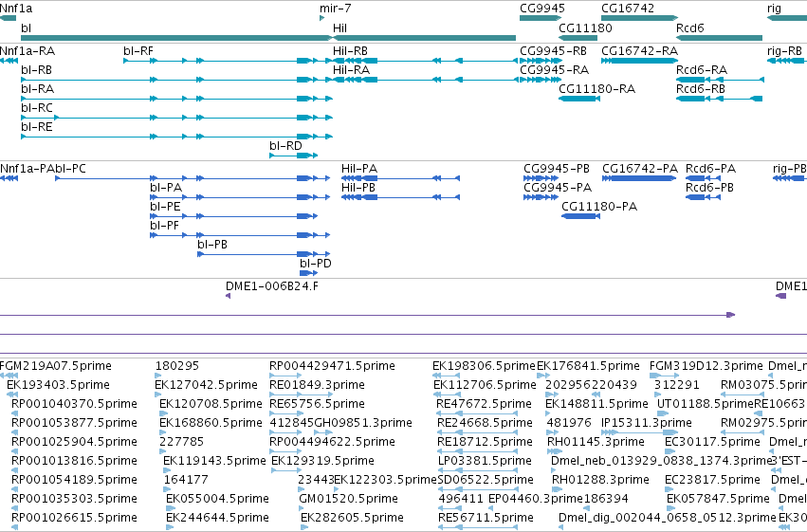
Task: Select the bl-RD transcript label
Action: tap(285, 146)
